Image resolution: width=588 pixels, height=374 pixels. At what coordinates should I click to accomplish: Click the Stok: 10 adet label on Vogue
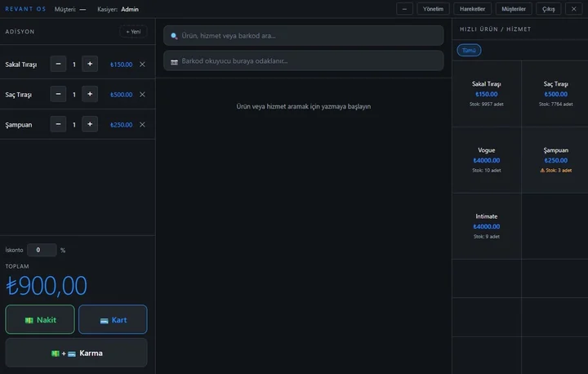[487, 171]
